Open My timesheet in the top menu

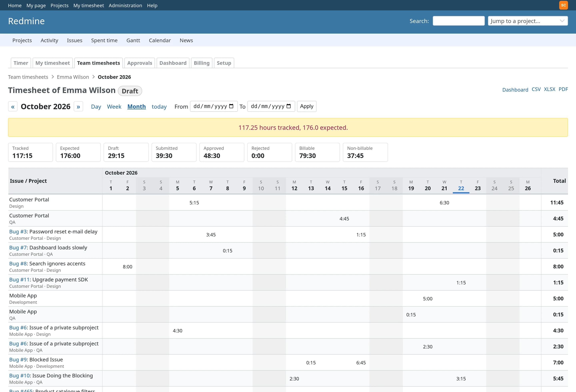(x=88, y=5)
